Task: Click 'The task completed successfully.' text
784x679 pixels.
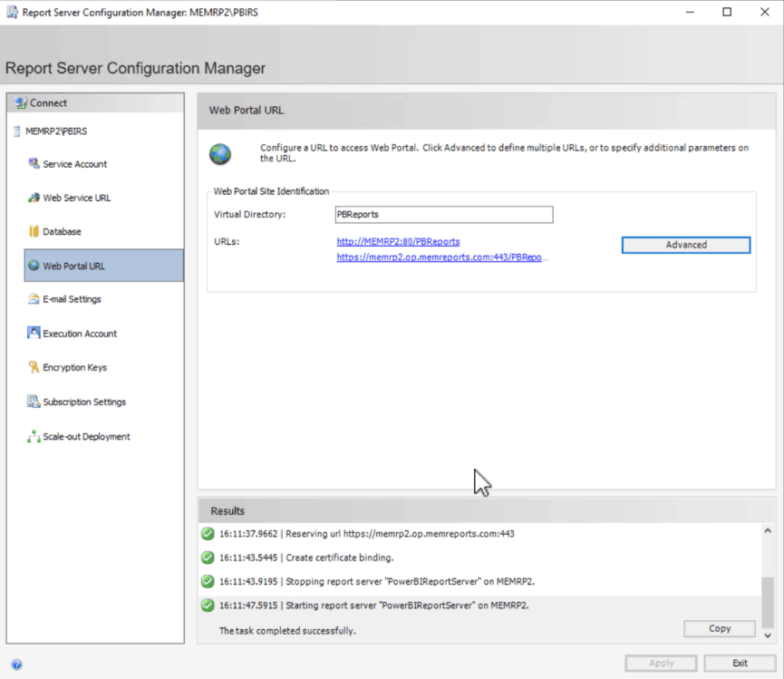Action: (x=287, y=631)
